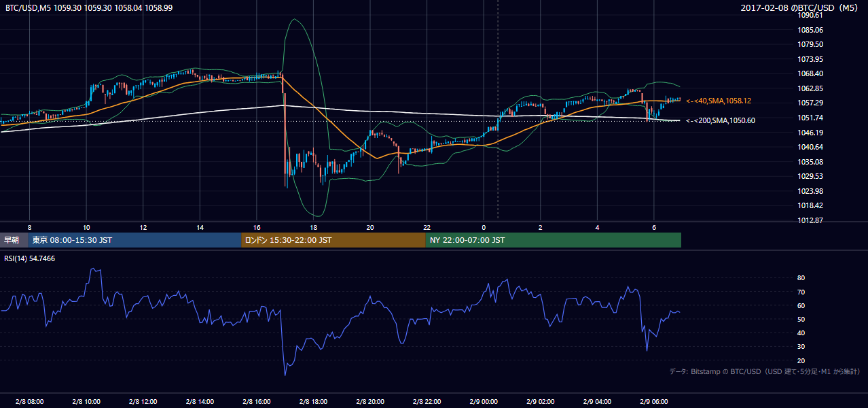Click price axis value 1035.08

click(x=811, y=162)
